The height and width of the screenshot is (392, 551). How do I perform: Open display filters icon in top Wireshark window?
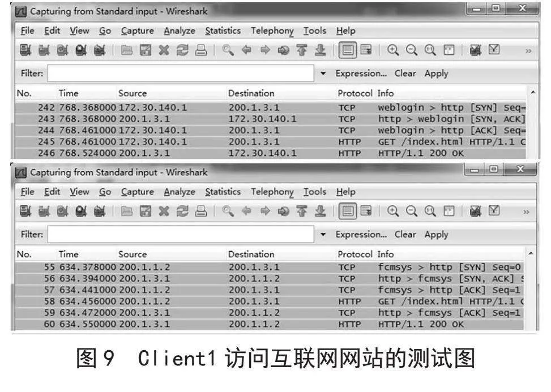coord(494,50)
